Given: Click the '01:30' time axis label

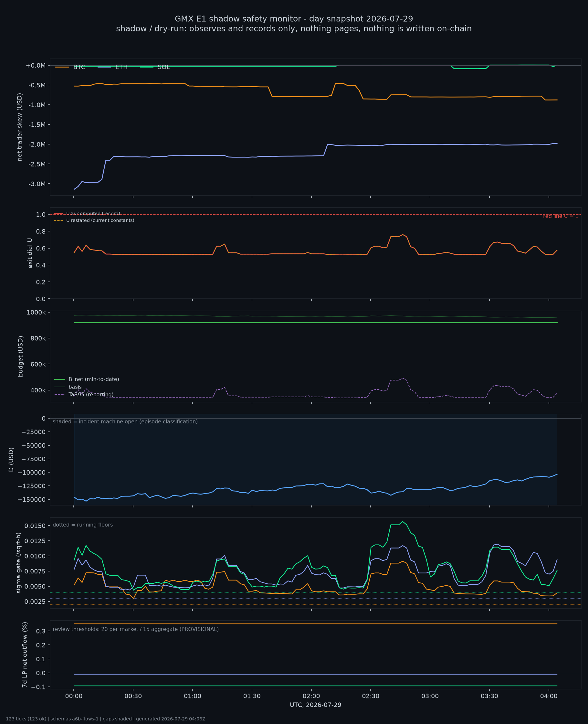Looking at the screenshot, I should tap(252, 696).
